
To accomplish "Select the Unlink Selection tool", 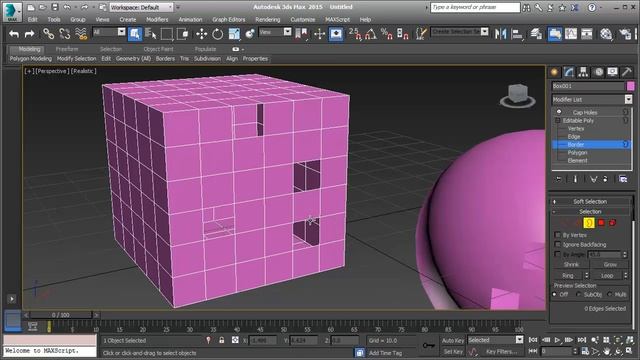I will pyautogui.click(x=64, y=34).
